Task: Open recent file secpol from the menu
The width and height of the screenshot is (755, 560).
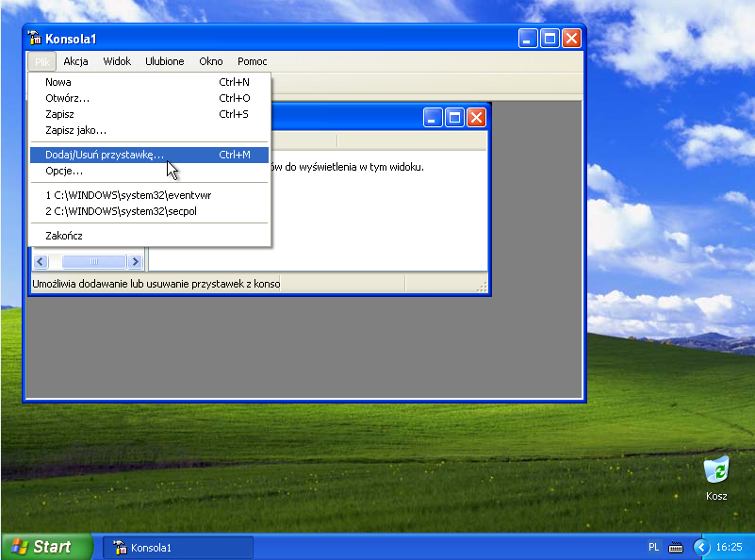Action: click(x=121, y=211)
